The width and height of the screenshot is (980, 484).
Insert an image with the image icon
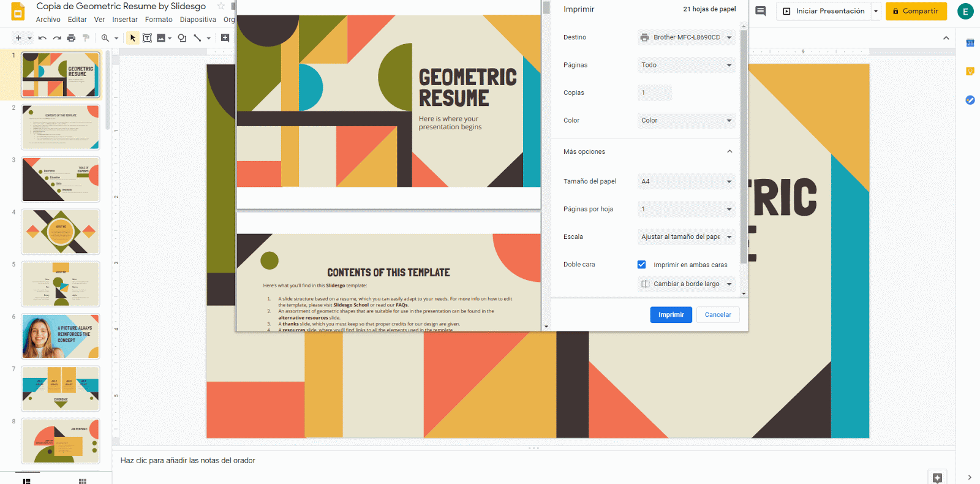pos(161,38)
